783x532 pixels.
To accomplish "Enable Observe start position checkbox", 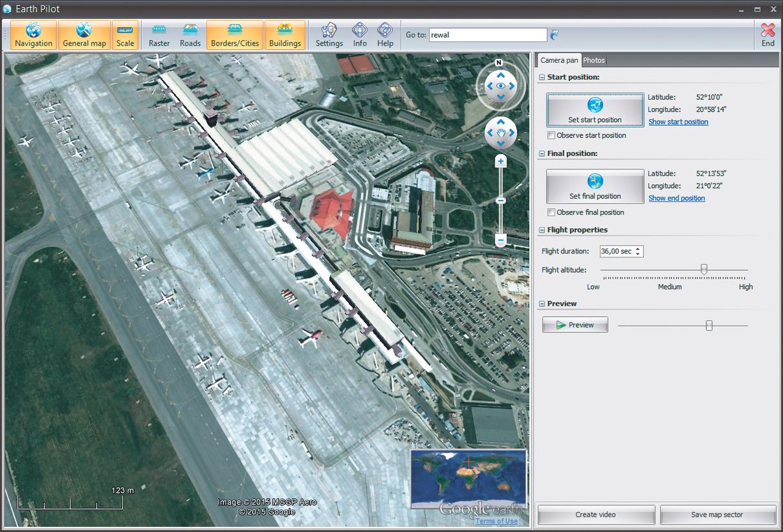I will coord(551,136).
